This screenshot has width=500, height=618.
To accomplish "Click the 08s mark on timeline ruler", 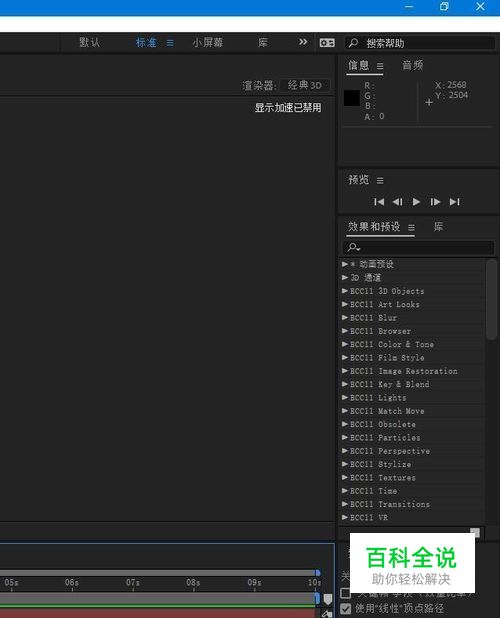I will [x=193, y=583].
